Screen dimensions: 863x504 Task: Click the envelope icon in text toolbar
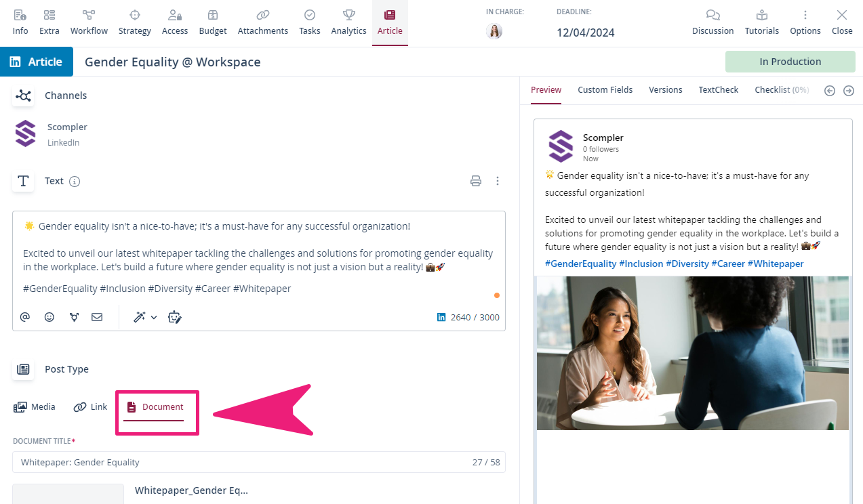click(97, 316)
